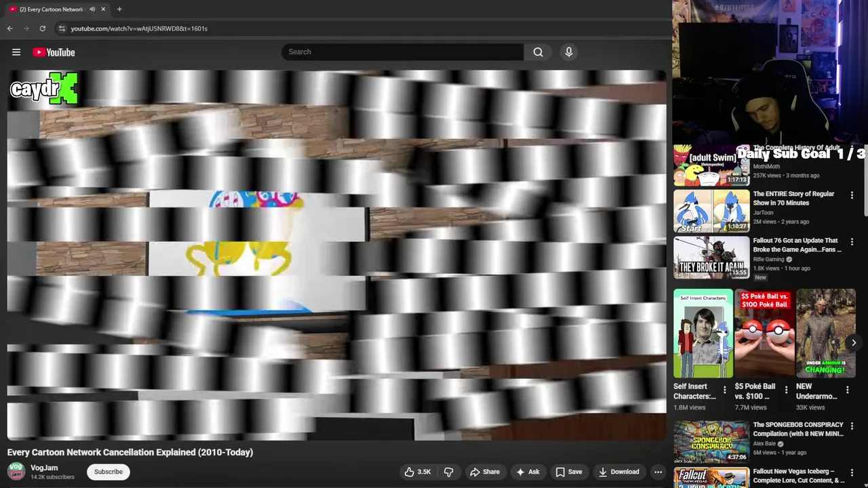Mute the tab via speaker icon
Image resolution: width=868 pixels, height=488 pixels.
[x=92, y=9]
